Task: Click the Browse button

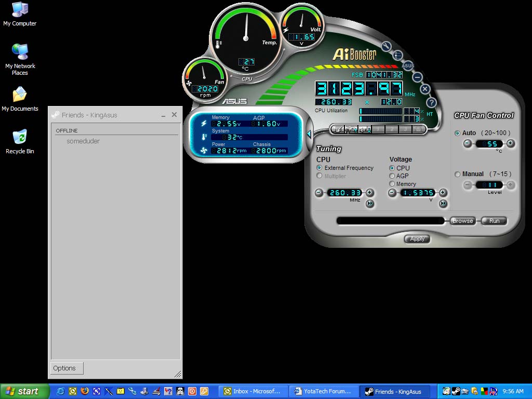Action: pyautogui.click(x=463, y=221)
